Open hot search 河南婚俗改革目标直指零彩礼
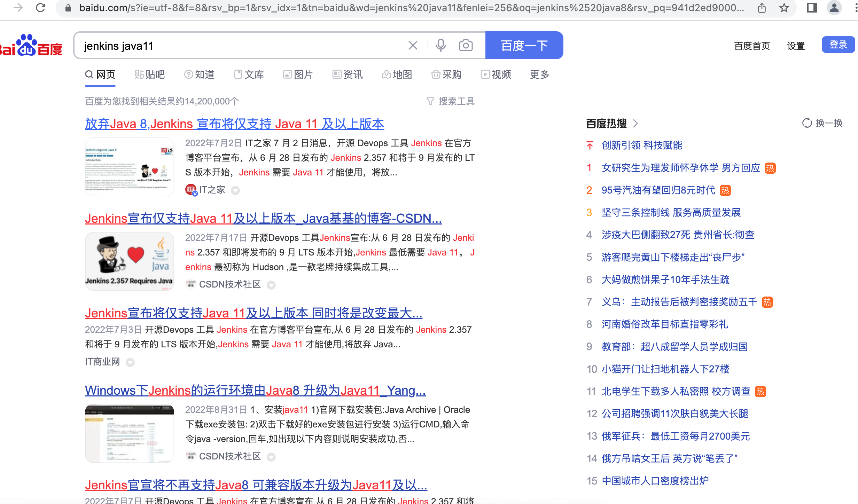 click(x=665, y=324)
